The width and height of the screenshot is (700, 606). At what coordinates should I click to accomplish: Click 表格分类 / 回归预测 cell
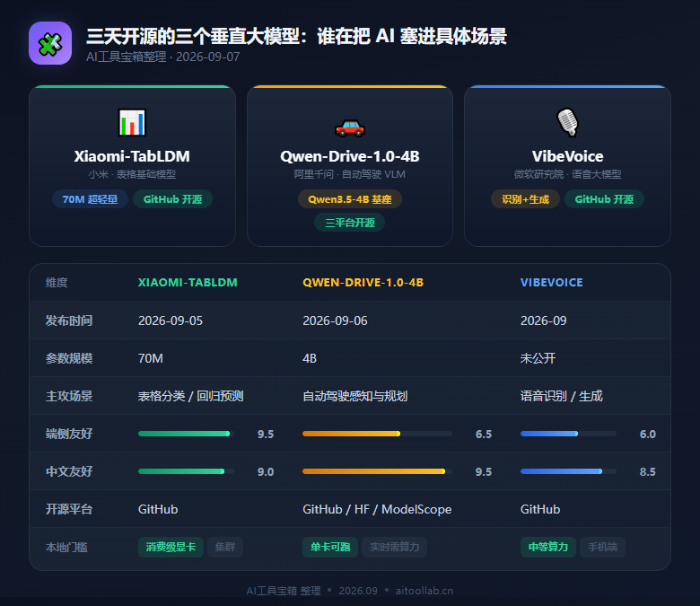[190, 396]
